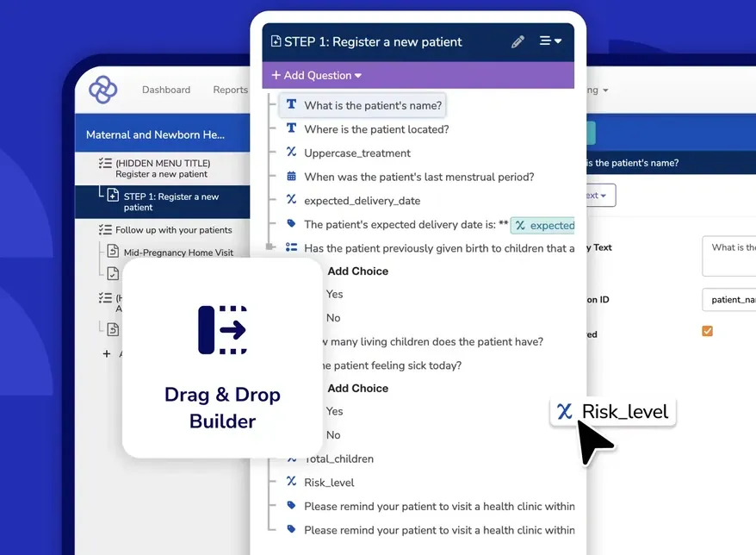Click the 'expected' variable chip in the label
Viewport: 756px width, 555px height.
point(543,226)
